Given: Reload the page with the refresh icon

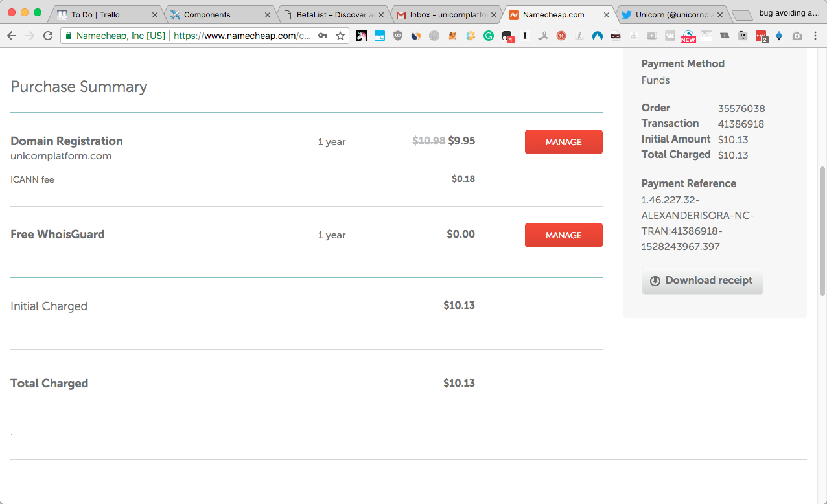Looking at the screenshot, I should click(47, 36).
